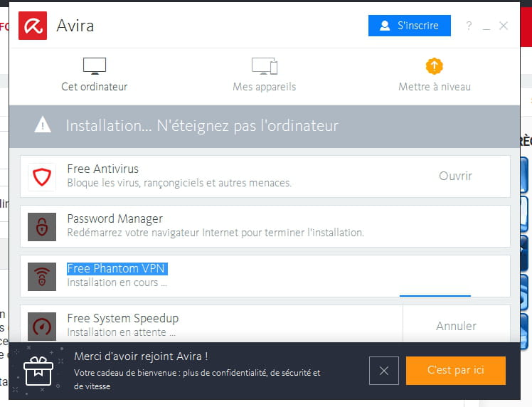Viewport: 532px width, 407px height.
Task: Click the Free Phantom VPN wifi-lock icon
Action: [42, 277]
